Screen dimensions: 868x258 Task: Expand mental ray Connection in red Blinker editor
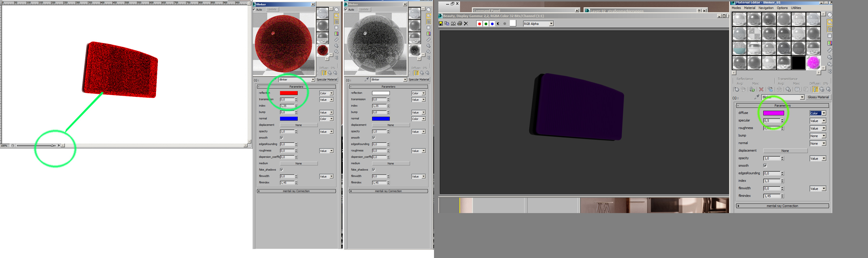[296, 191]
